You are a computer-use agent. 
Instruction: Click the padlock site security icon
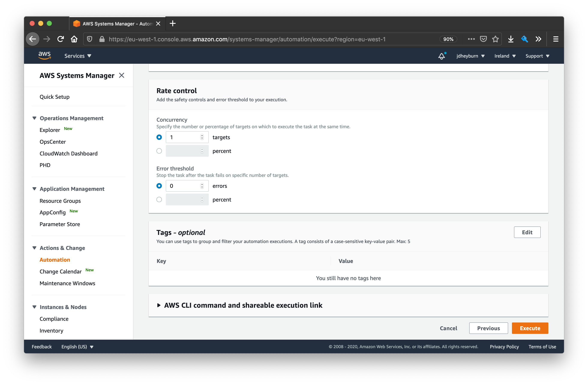coord(102,39)
